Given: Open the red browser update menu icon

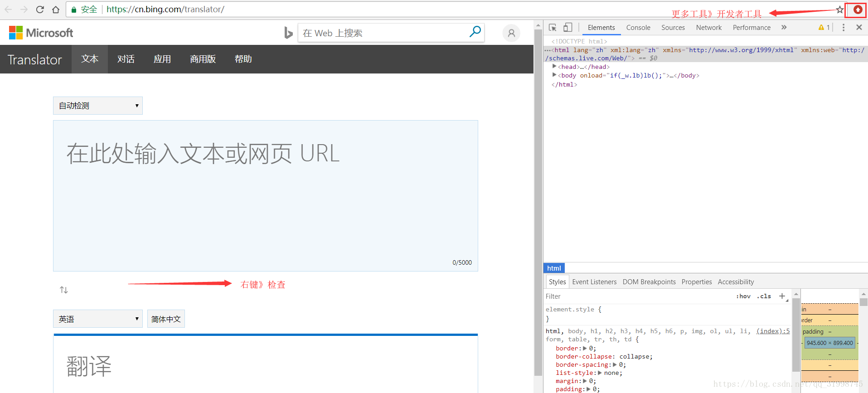Looking at the screenshot, I should tap(858, 10).
